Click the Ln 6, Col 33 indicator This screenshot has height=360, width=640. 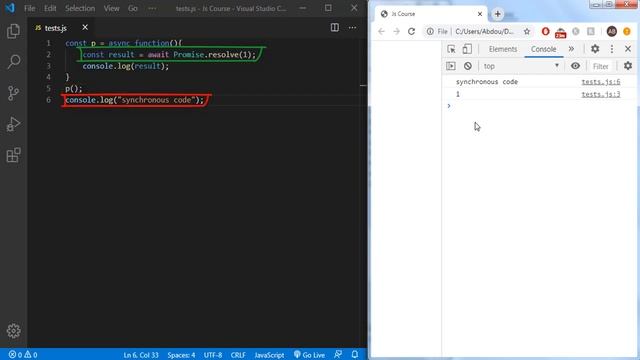click(141, 355)
